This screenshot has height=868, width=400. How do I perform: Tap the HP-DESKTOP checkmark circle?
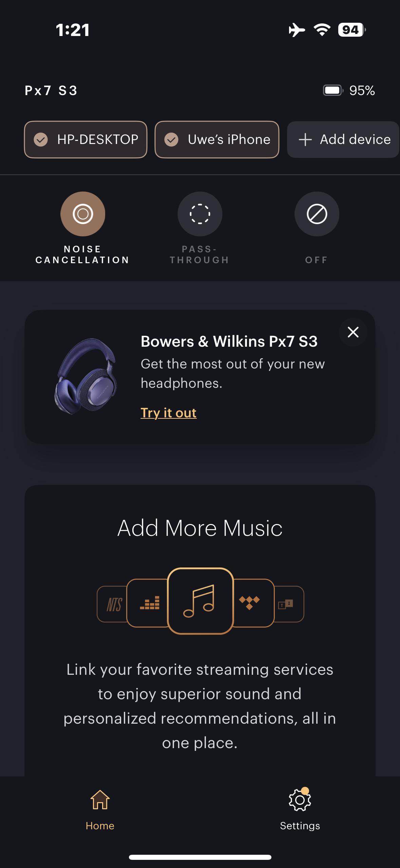41,140
